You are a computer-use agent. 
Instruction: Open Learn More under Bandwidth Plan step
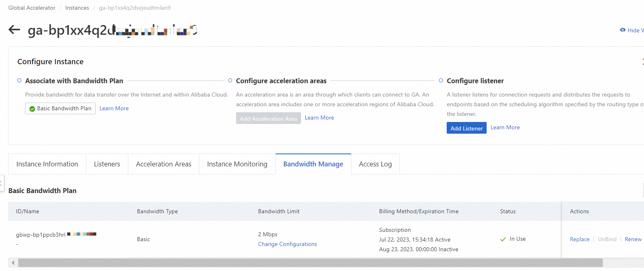(114, 108)
